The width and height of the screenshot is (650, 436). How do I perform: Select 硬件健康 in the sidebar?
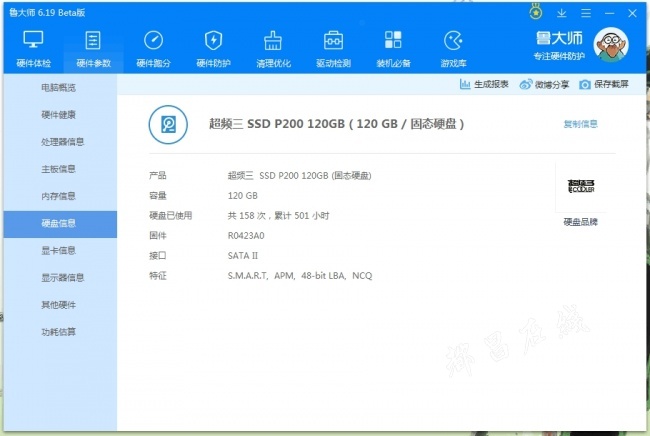click(58, 114)
